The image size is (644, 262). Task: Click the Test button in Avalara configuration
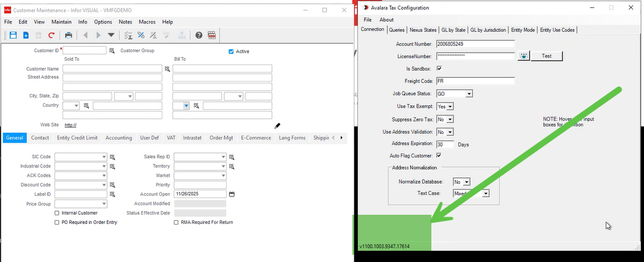(547, 56)
